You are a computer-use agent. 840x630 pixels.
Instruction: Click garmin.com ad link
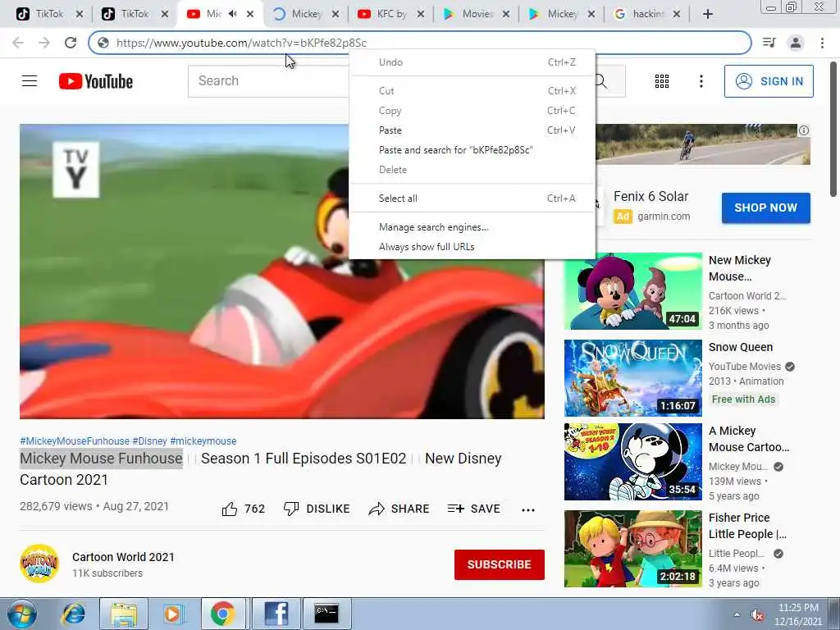tap(664, 217)
